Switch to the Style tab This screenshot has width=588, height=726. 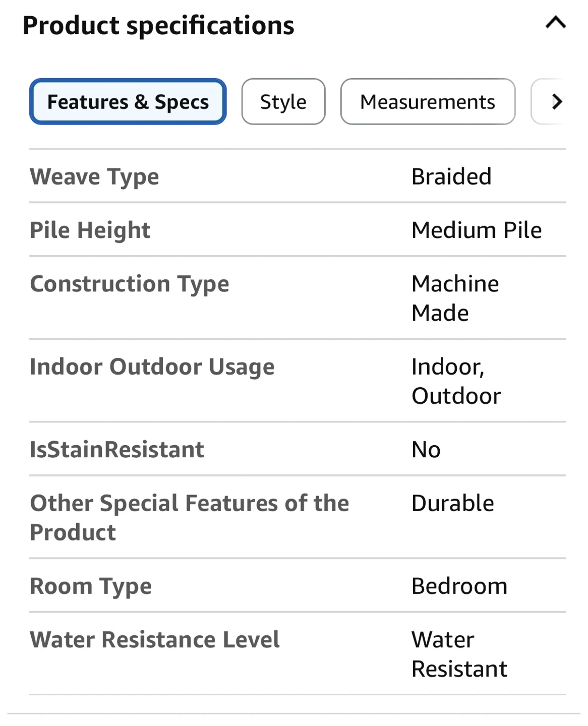(x=283, y=102)
